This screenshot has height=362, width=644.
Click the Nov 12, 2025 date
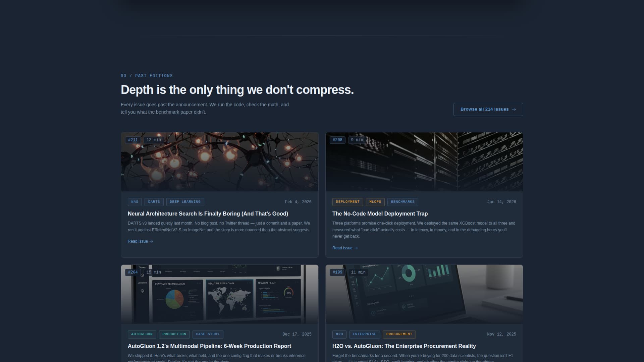click(501, 334)
